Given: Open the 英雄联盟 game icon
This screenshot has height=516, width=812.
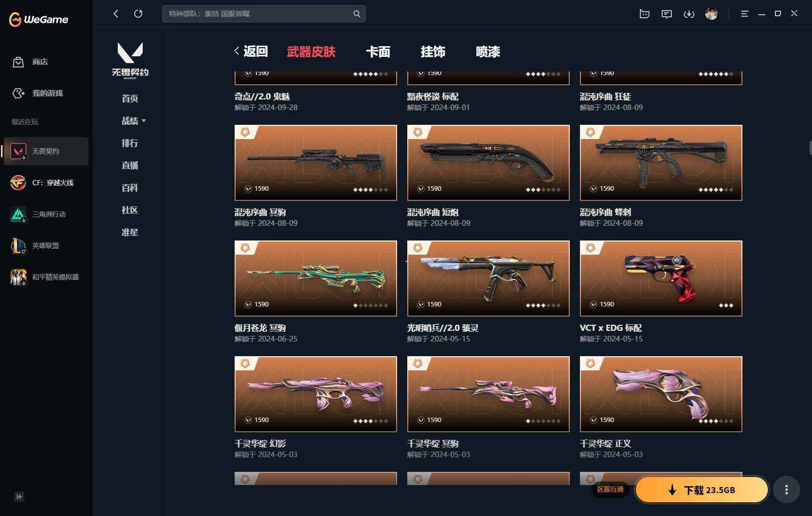Looking at the screenshot, I should point(18,246).
